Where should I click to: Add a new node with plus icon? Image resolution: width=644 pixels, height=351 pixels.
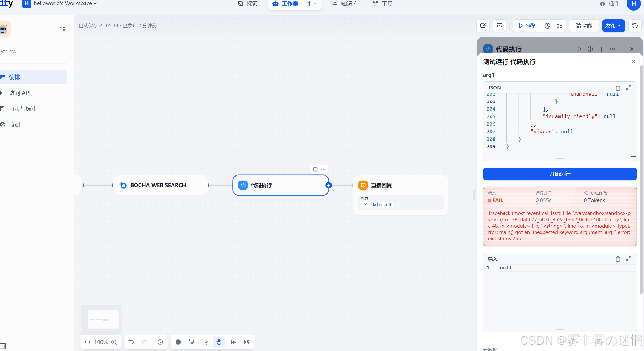tap(178, 342)
